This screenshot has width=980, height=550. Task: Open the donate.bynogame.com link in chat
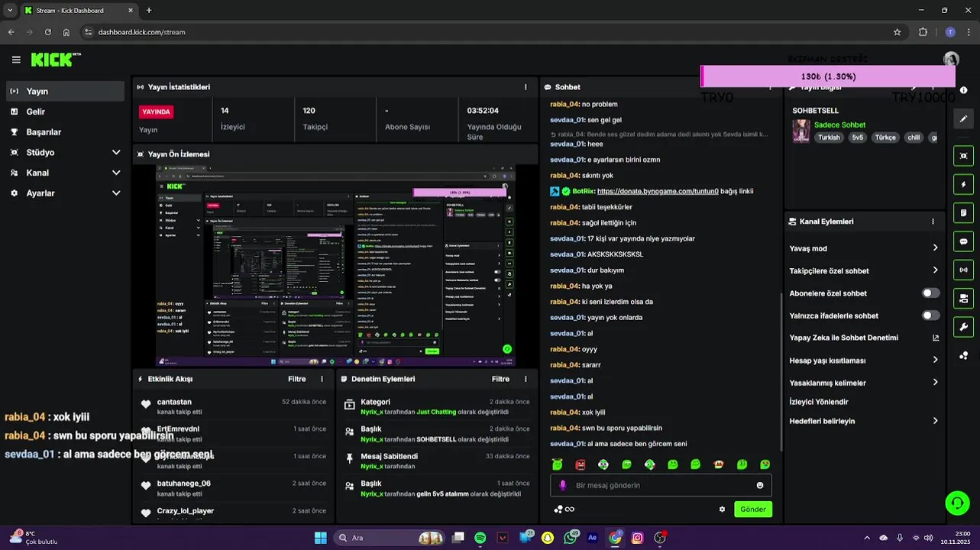point(658,191)
